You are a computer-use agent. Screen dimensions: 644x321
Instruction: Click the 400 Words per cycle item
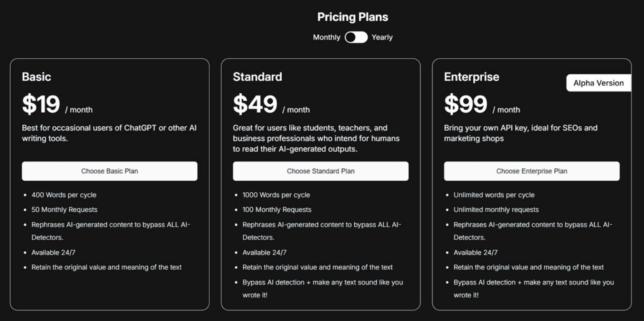pyautogui.click(x=64, y=195)
